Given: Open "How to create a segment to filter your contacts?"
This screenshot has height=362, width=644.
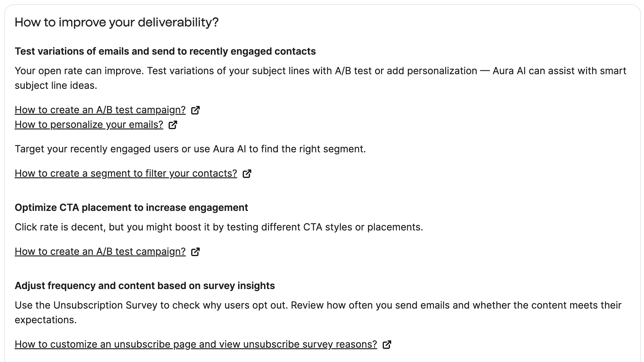Looking at the screenshot, I should (x=126, y=173).
